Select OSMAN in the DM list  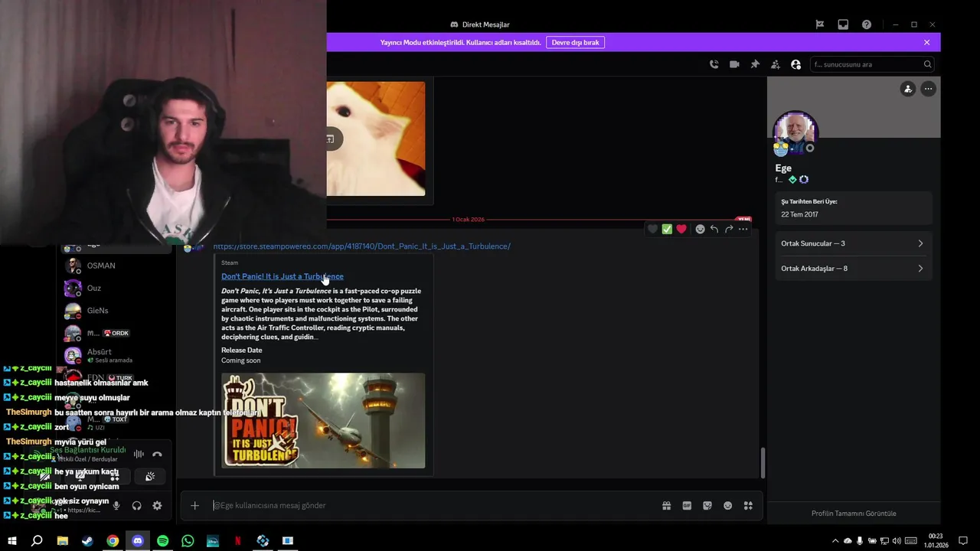click(115, 266)
